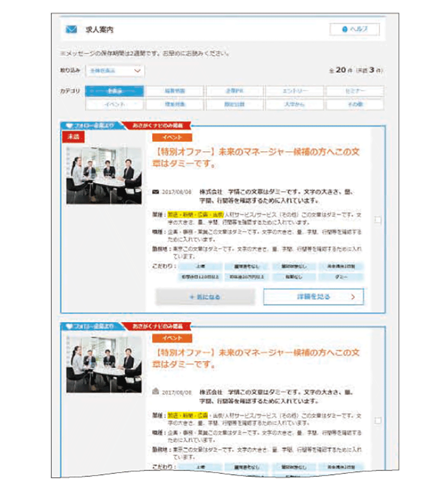Screen dimensions: 447x504
Task: Click the heart icon on second card's follow tag
Action: (68, 326)
